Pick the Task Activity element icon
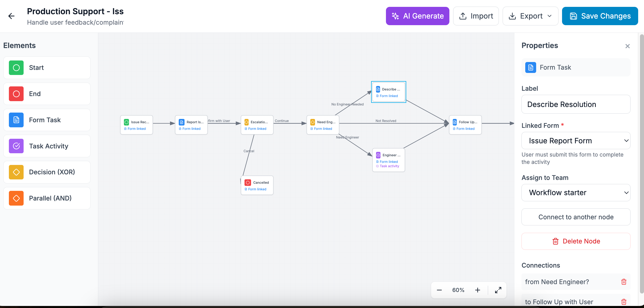This screenshot has height=308, width=644. coord(16,146)
